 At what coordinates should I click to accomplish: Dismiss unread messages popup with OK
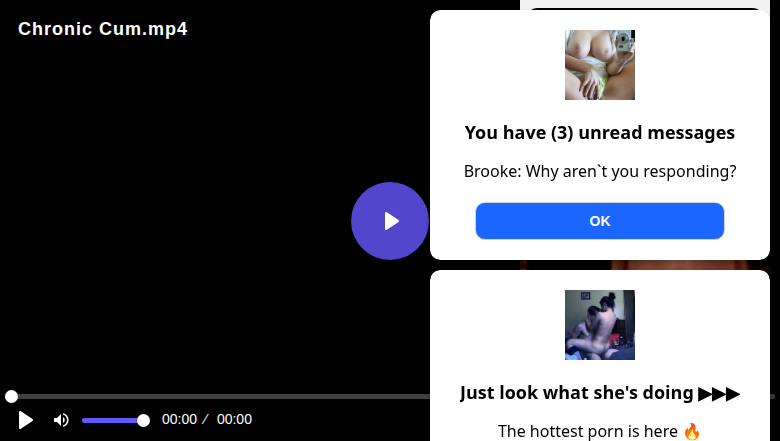[599, 221]
